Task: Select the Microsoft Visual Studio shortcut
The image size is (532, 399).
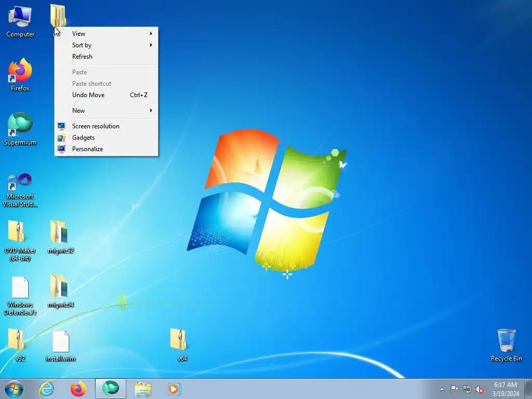Action: click(20, 190)
